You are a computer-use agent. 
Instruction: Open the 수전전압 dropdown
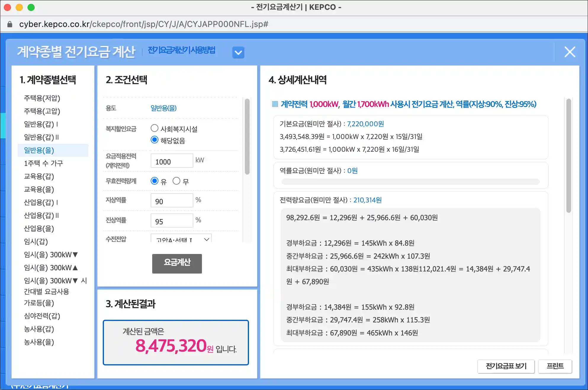pos(181,238)
